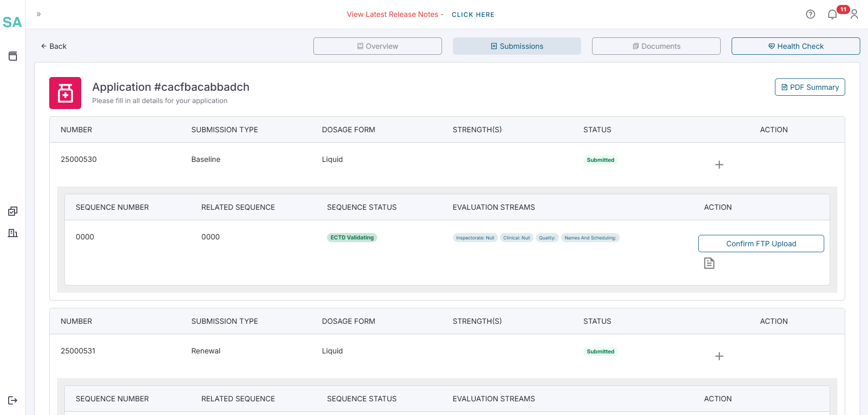The height and width of the screenshot is (415, 868).
Task: Download the PDF Summary
Action: tap(810, 87)
